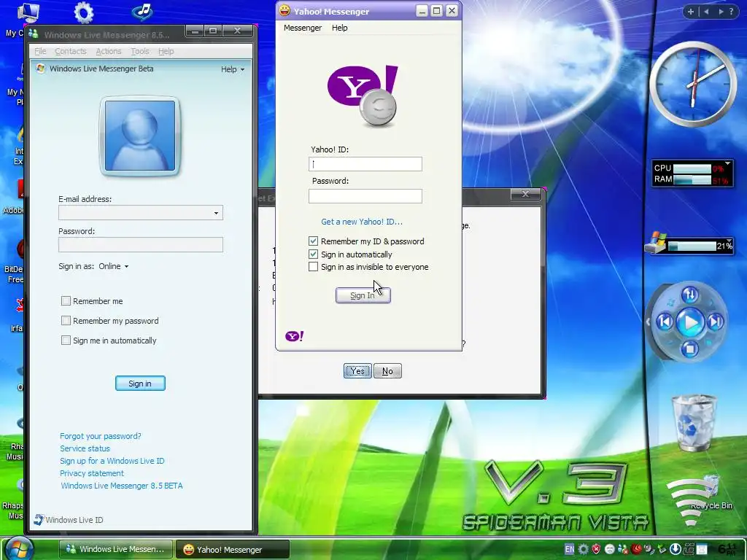
Task: Click Yes in the background dialog
Action: coord(357,371)
